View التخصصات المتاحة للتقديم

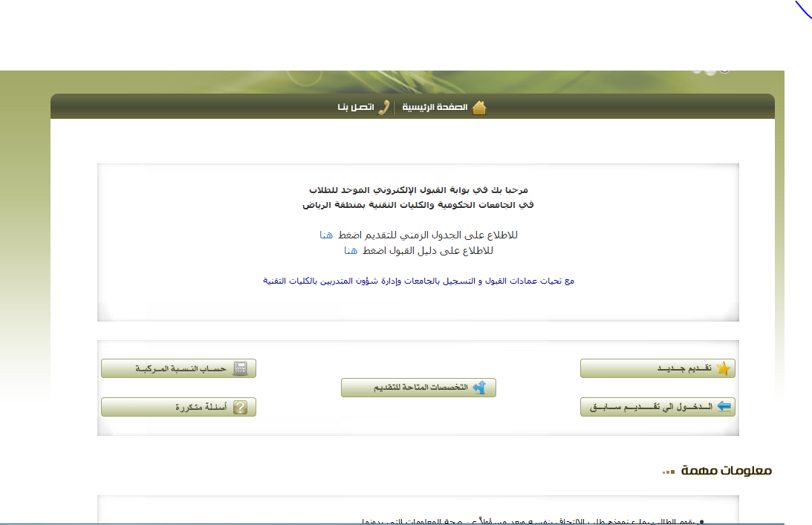tap(418, 388)
